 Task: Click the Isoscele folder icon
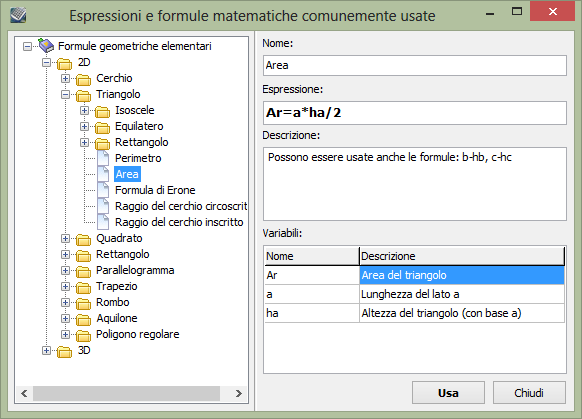102,111
